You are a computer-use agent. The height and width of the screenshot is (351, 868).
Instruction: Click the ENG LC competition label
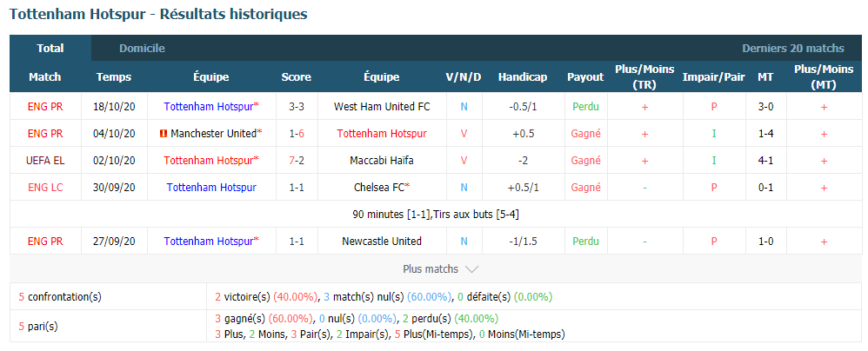coord(45,188)
